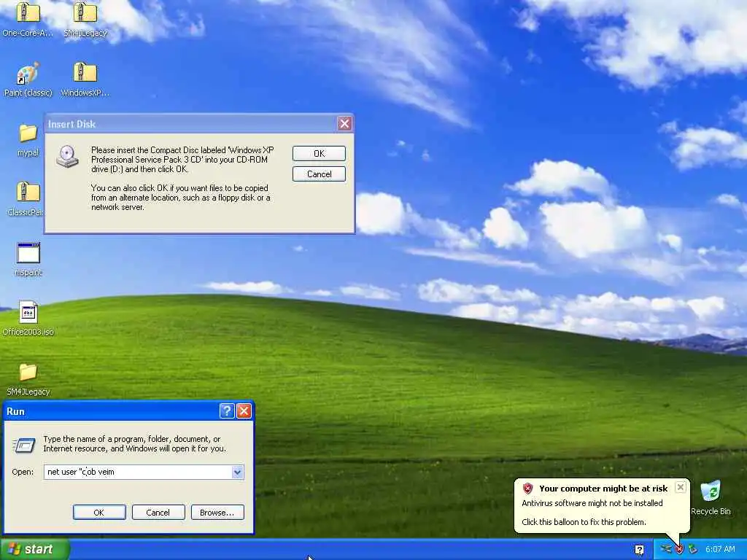
Task: Click Cancel in the Run dialog
Action: point(158,513)
